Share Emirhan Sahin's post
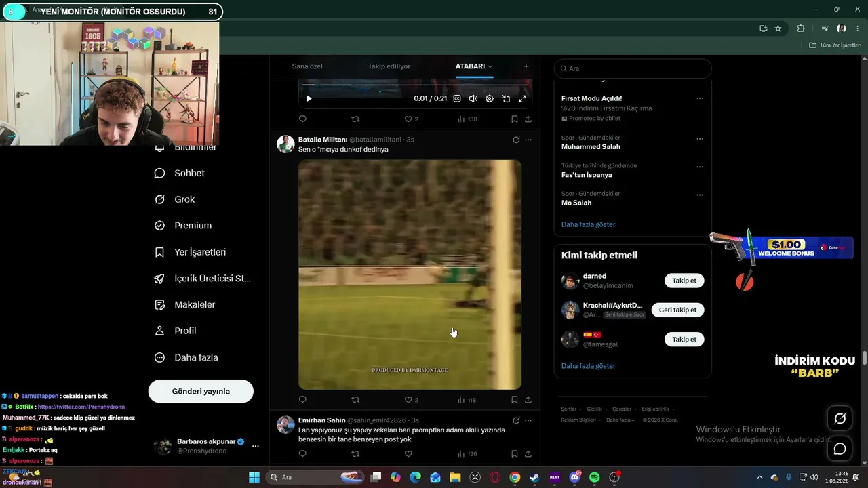This screenshot has height=488, width=868. click(528, 454)
